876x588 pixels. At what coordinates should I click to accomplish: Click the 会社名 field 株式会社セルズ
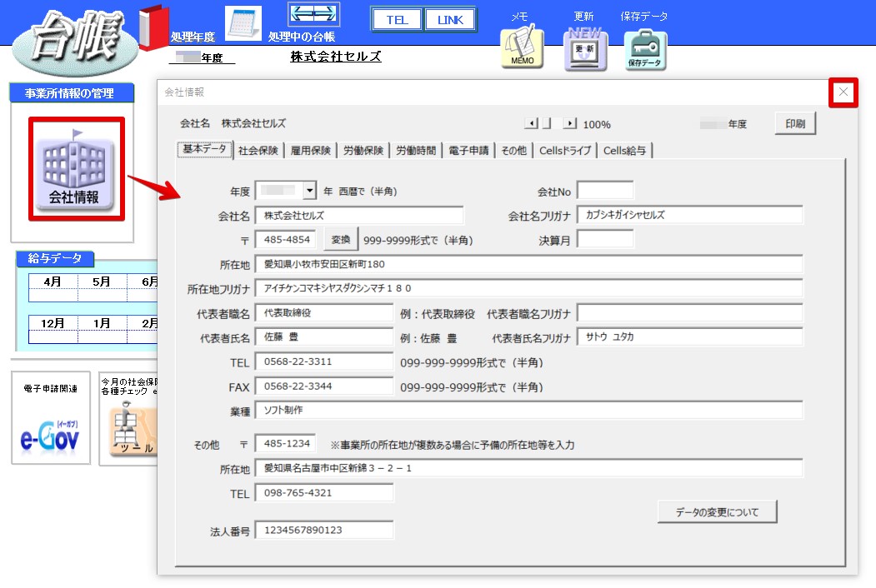click(358, 215)
